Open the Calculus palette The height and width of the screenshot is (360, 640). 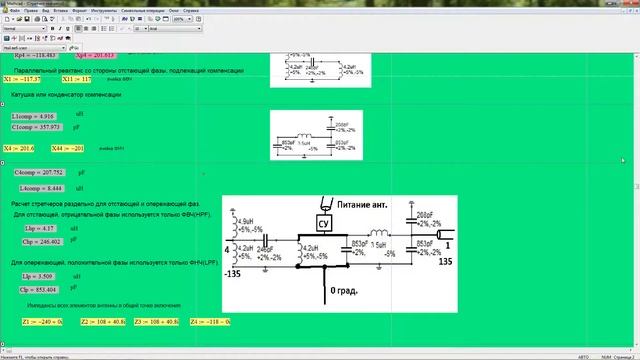click(37, 38)
